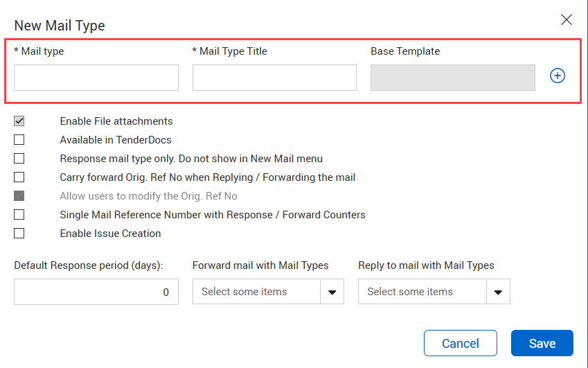Enable Single Mail Reference Number checkbox

[19, 215]
